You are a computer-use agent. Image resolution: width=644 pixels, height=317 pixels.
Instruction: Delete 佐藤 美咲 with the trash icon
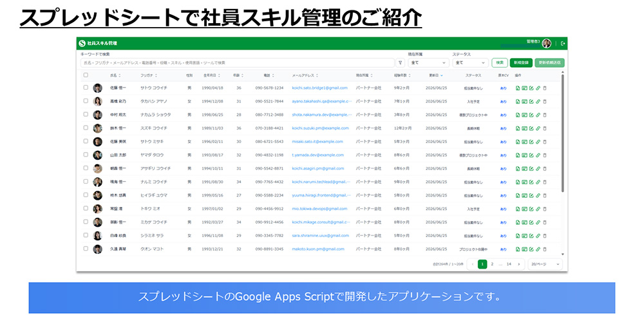(x=545, y=142)
